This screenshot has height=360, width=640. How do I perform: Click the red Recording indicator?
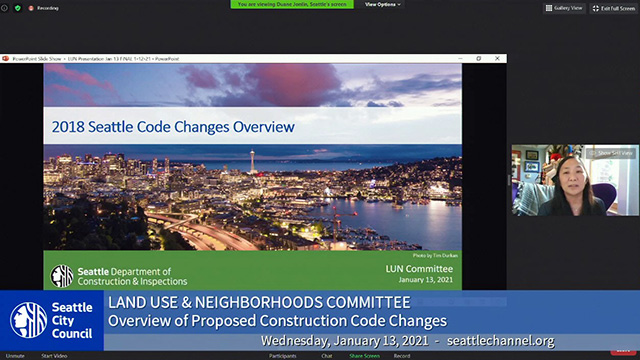[44, 8]
